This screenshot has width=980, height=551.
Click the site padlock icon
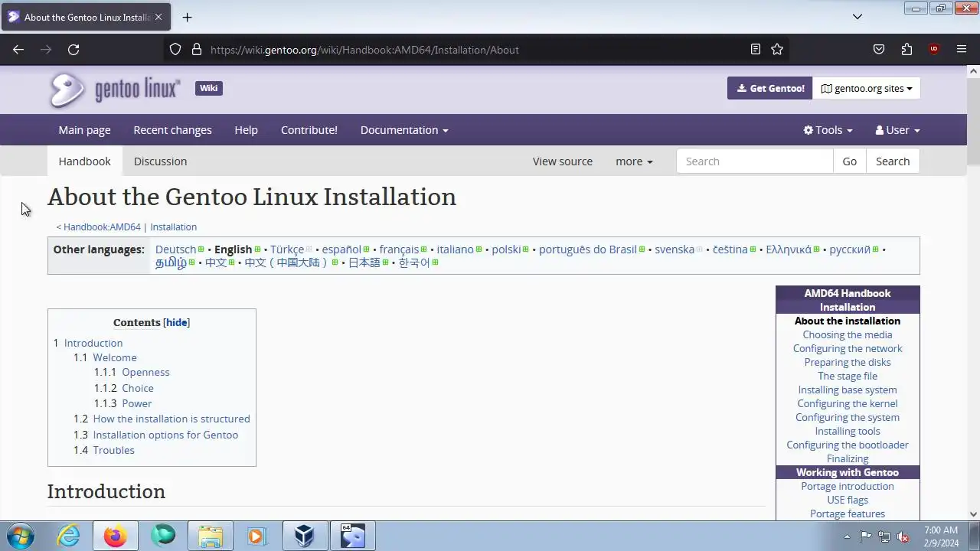[x=197, y=50]
